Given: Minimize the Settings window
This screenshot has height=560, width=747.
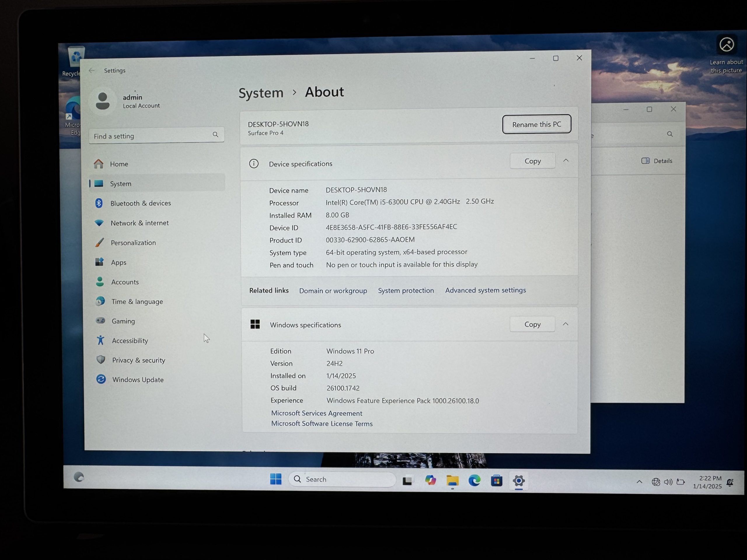Looking at the screenshot, I should coord(532,58).
